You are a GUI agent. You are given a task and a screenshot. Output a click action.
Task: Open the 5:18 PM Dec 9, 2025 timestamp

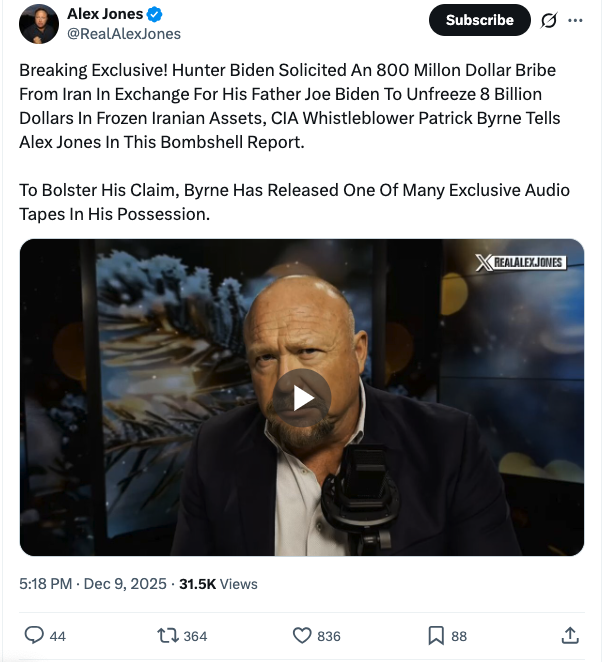pyautogui.click(x=94, y=584)
